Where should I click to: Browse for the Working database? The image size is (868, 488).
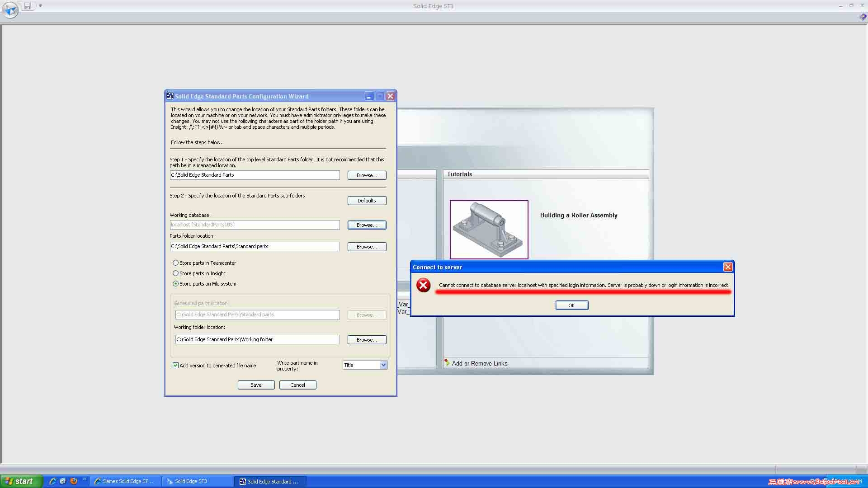point(367,225)
